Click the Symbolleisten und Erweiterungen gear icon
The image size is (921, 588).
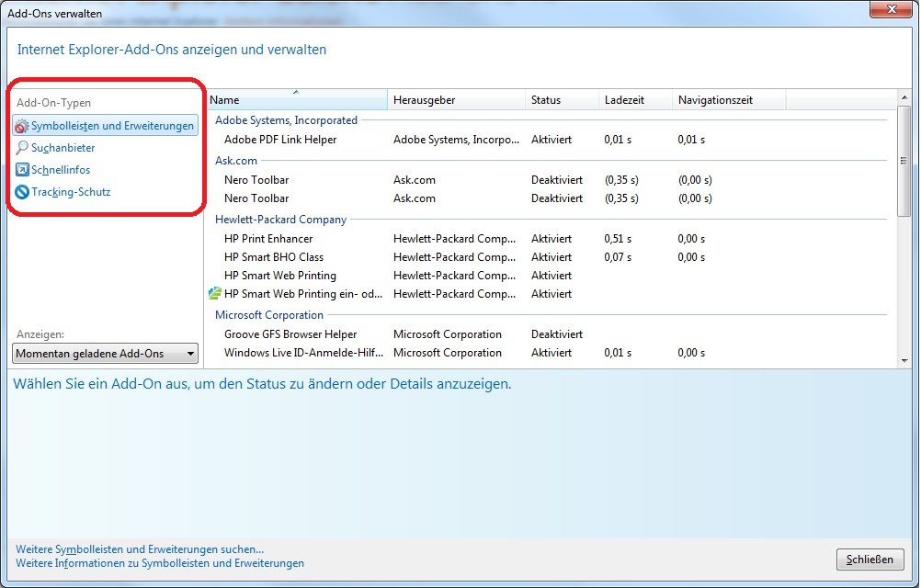[x=22, y=126]
